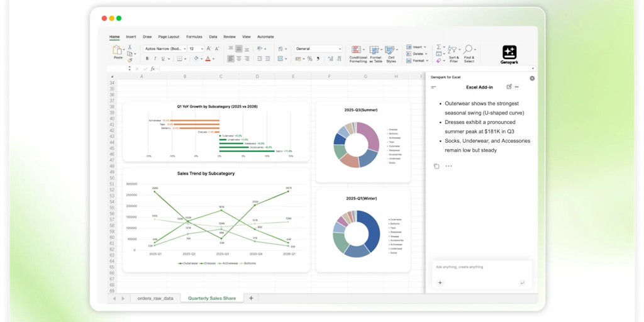Screen dimensions: 644x322
Task: Click the plus attach icon in chat box
Action: (x=440, y=282)
